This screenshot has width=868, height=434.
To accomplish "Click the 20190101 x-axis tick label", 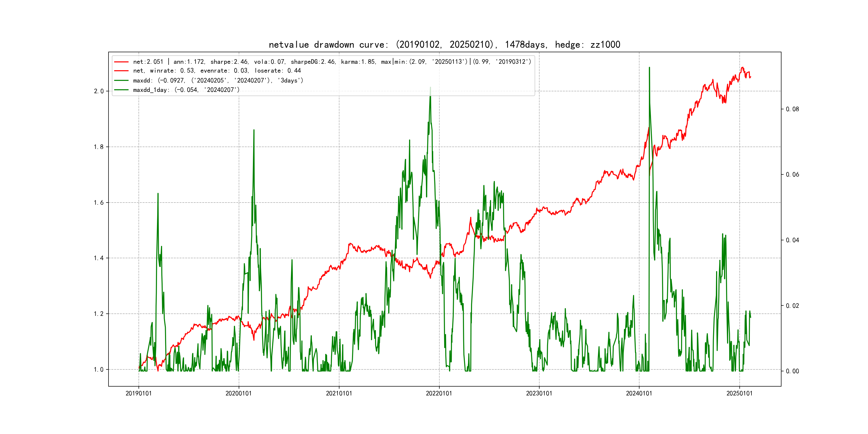I will coord(139,393).
